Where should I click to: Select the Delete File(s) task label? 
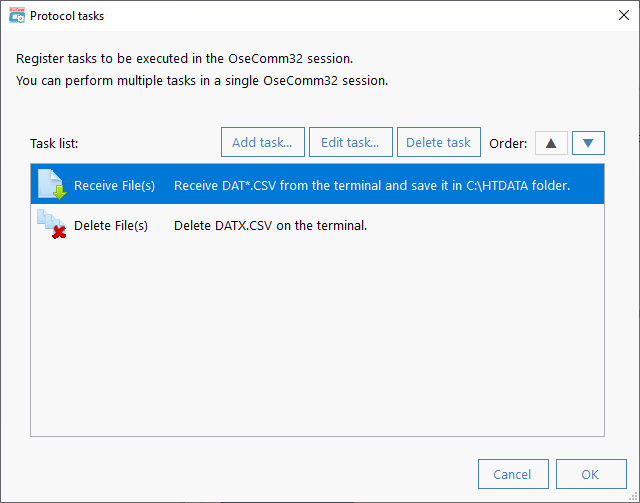pyautogui.click(x=111, y=225)
